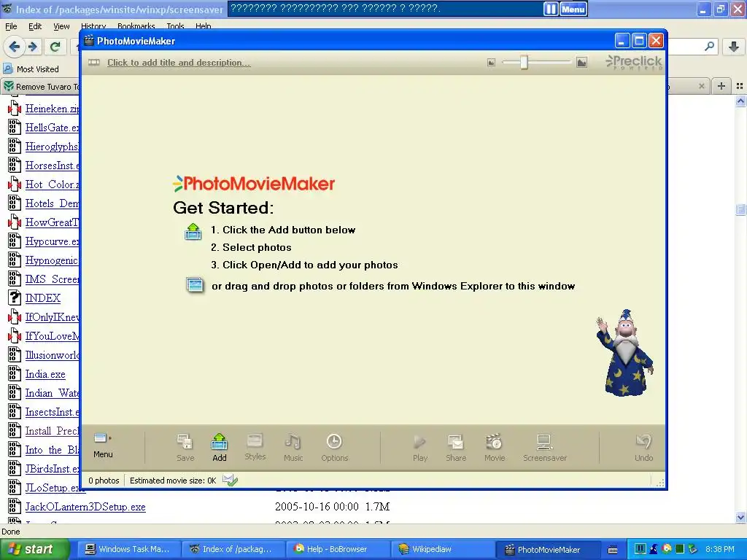Click the browser Reload button
The image size is (747, 560).
(55, 47)
